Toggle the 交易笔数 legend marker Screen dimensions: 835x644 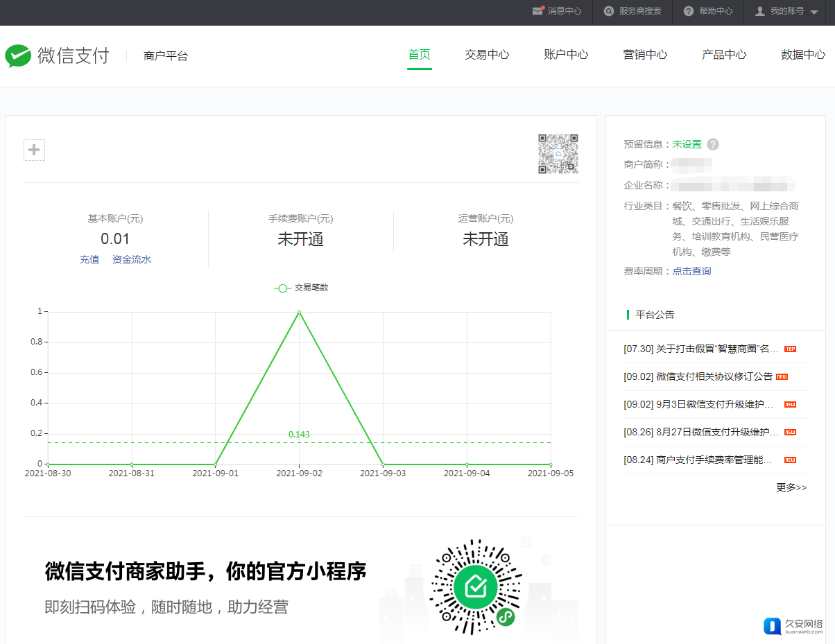(x=282, y=288)
